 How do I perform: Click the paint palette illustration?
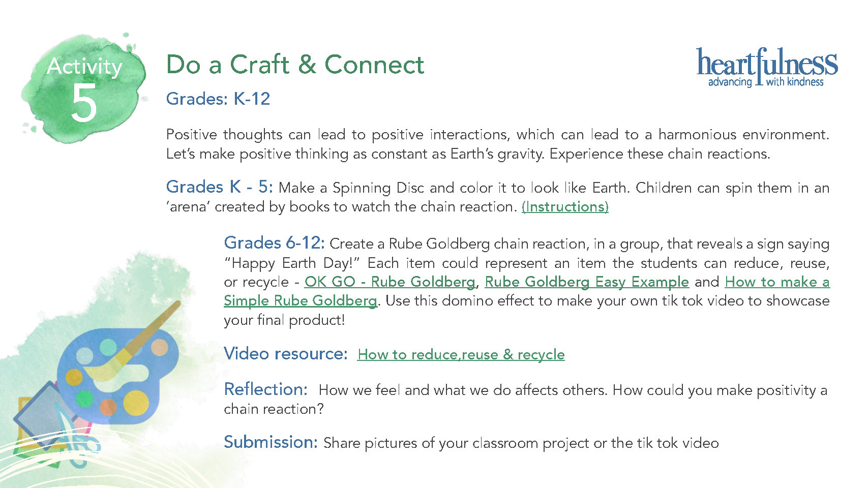point(117,376)
